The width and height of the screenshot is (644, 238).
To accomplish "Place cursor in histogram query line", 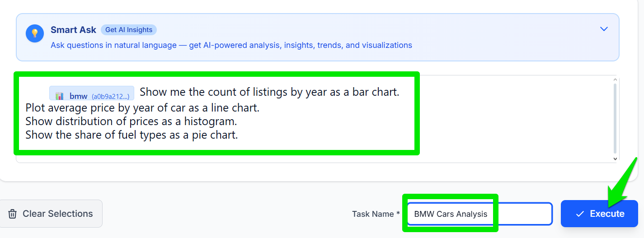I will pyautogui.click(x=131, y=121).
